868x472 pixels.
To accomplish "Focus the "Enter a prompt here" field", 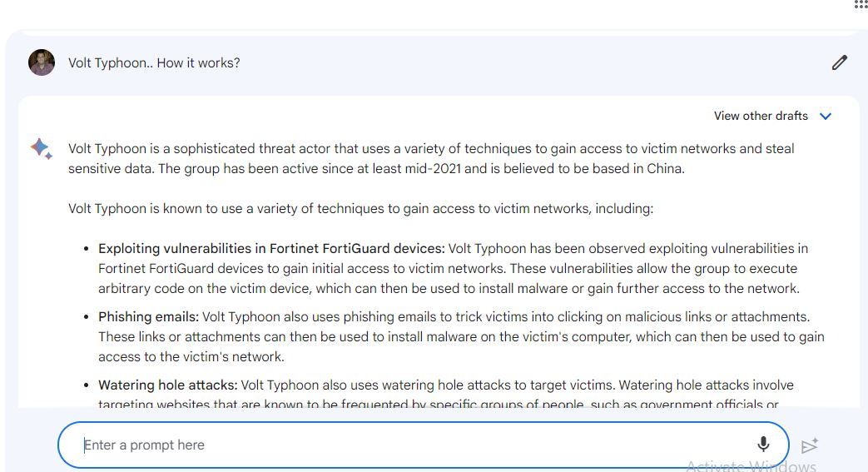I will pos(408,445).
